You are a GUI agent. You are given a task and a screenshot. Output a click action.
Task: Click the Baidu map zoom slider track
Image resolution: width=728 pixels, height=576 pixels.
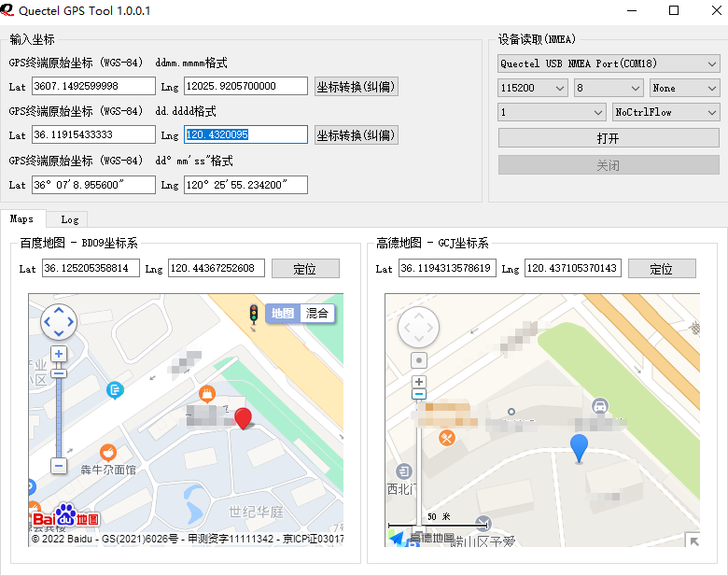pos(59,415)
